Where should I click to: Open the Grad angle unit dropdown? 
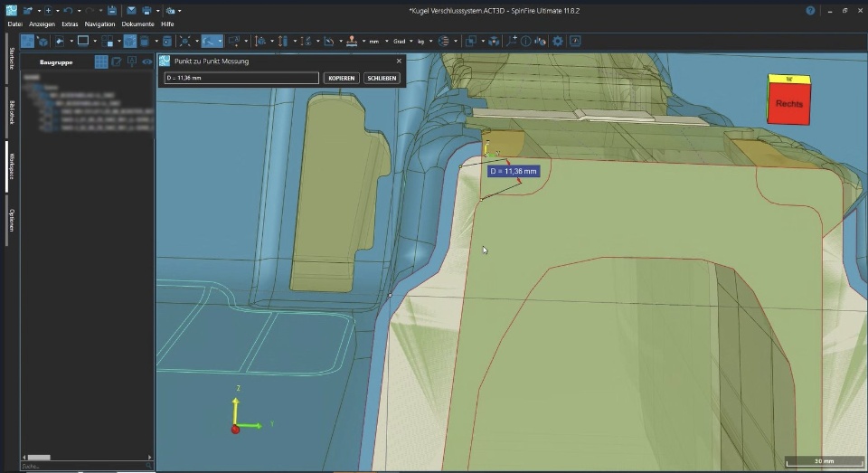point(400,41)
